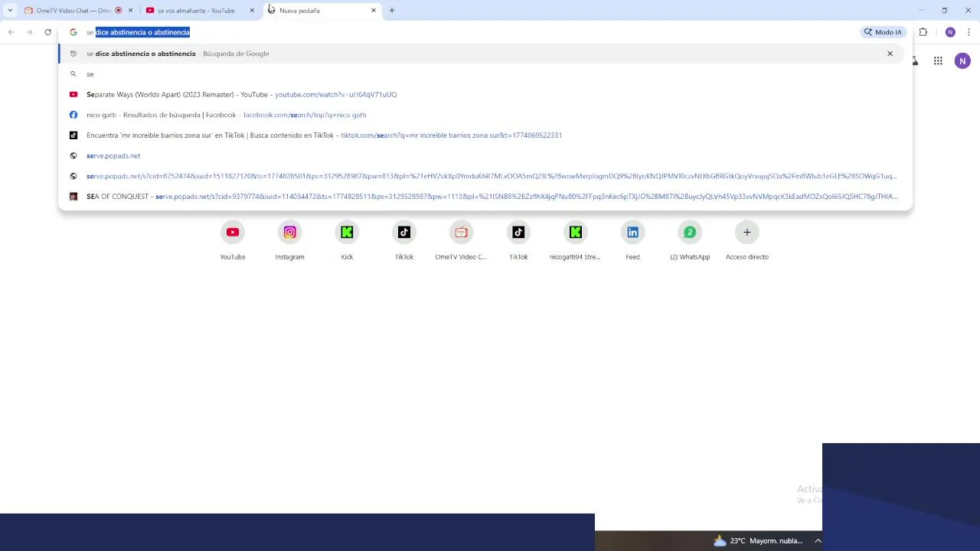Click the Modo IA button
980x551 pixels.
pos(884,32)
